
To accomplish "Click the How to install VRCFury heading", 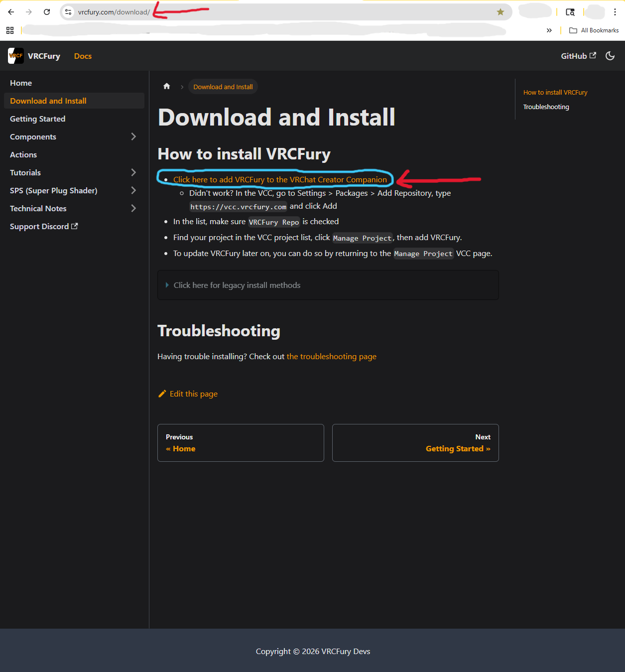I will (x=244, y=154).
